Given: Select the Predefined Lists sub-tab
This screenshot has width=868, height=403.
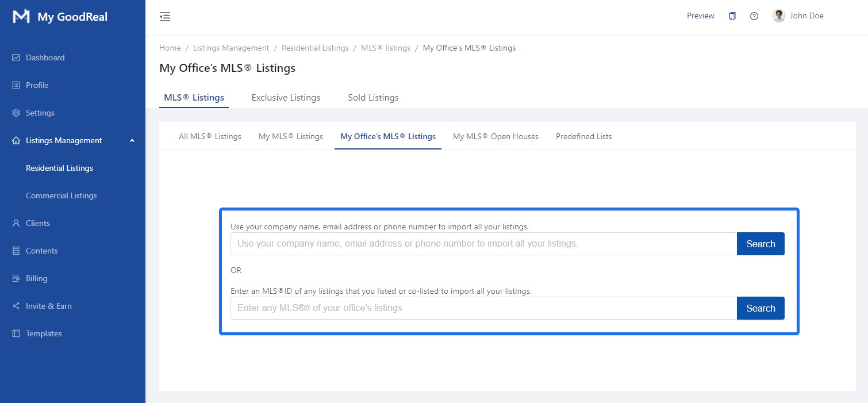Looking at the screenshot, I should pyautogui.click(x=583, y=136).
